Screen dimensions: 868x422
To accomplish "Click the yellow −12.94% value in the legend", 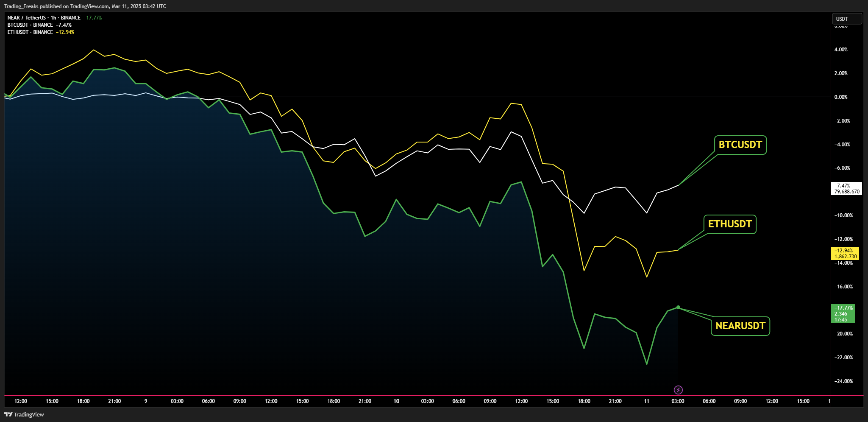I will point(65,32).
